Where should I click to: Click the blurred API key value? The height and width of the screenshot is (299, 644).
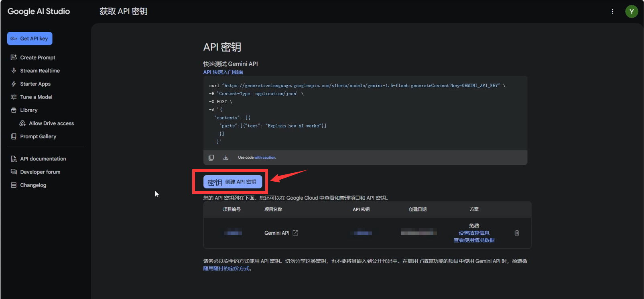coord(362,233)
